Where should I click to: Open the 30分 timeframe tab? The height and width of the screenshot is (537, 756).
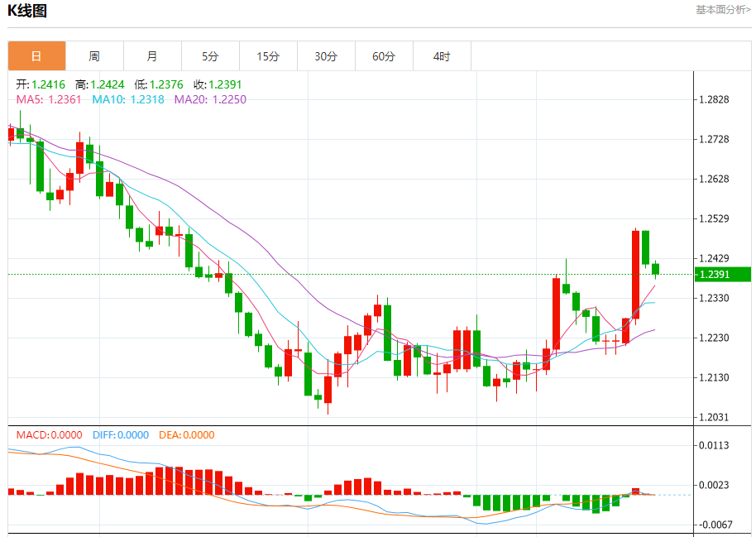[326, 56]
